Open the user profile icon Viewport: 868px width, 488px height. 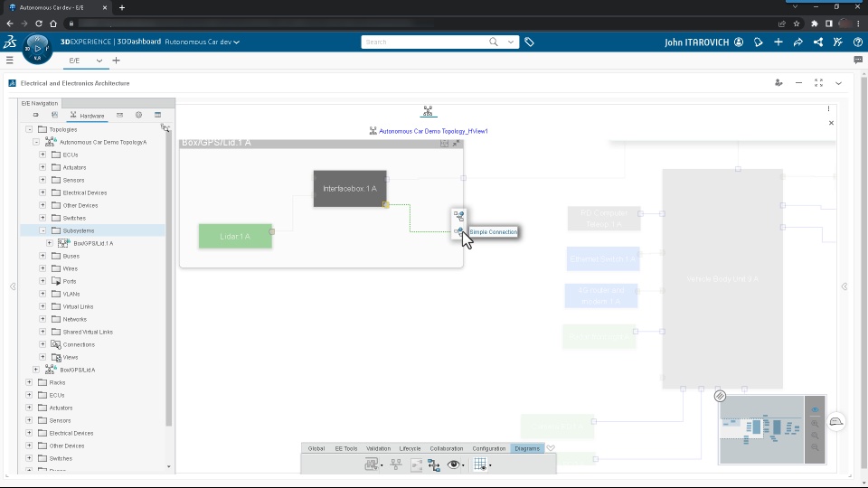739,42
